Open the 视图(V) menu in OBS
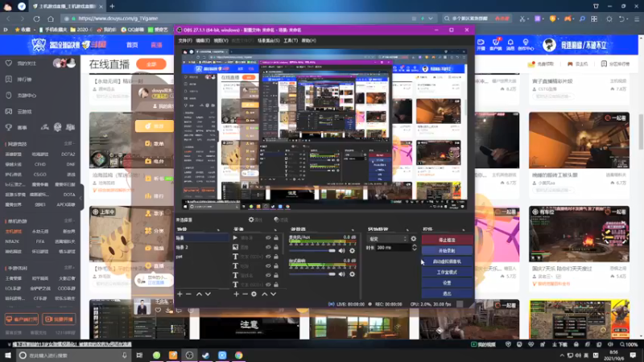 pos(221,41)
